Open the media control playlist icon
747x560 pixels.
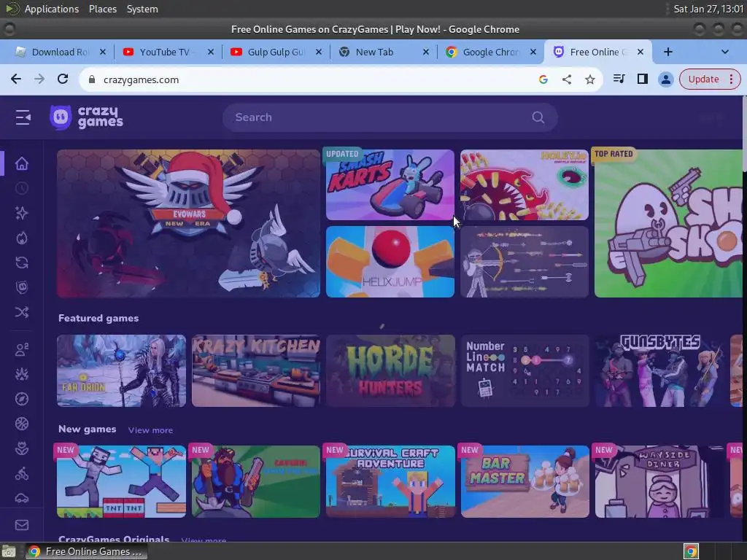(619, 79)
